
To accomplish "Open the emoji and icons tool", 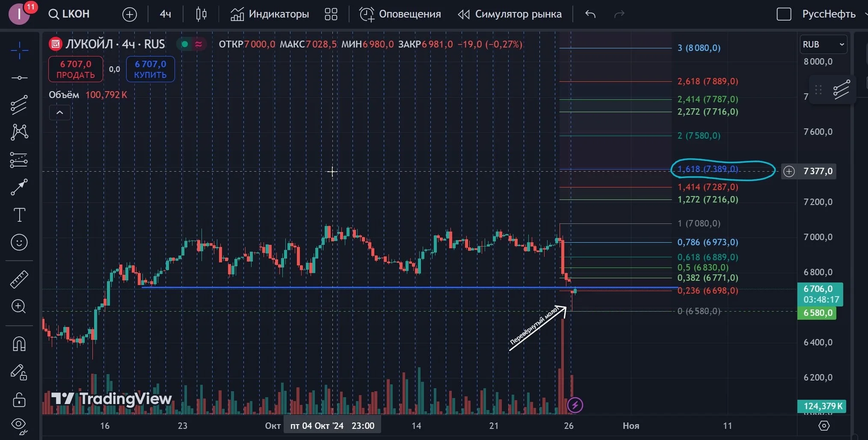I will tap(19, 243).
